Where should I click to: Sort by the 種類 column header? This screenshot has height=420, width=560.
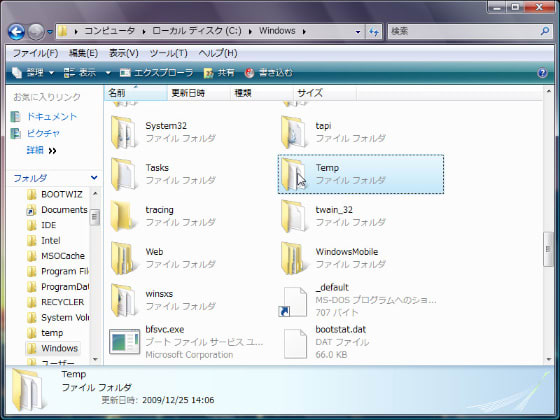tap(261, 93)
